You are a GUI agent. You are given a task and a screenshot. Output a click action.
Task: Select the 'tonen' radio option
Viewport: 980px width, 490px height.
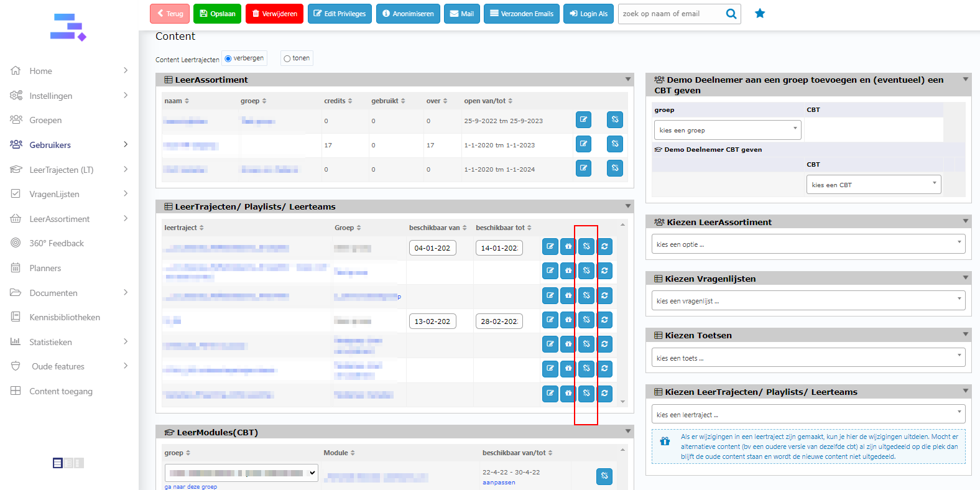[x=287, y=58]
